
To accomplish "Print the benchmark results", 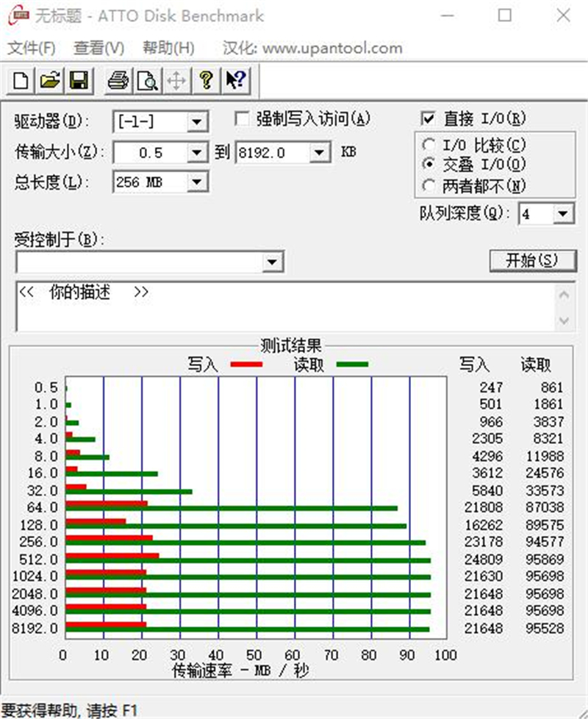I will point(118,81).
